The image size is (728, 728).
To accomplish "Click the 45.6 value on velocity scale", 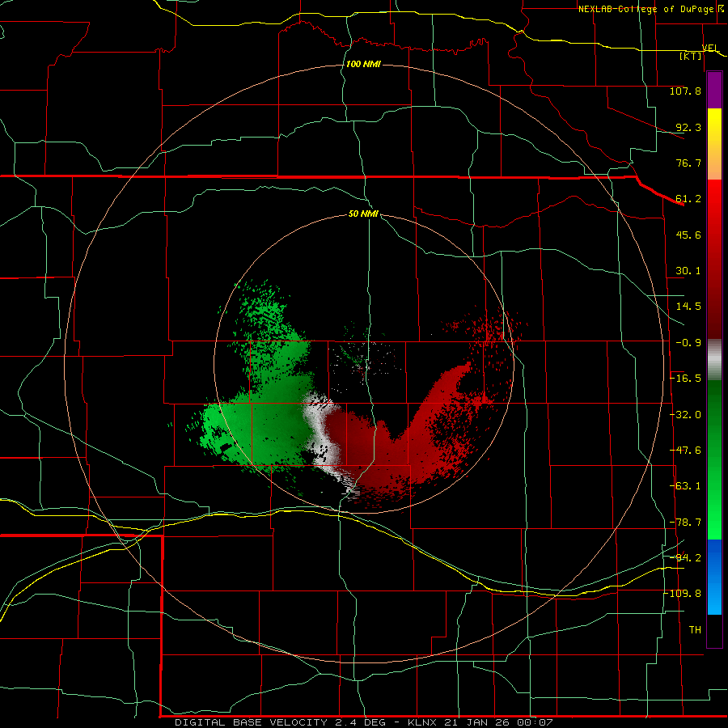I will pyautogui.click(x=688, y=235).
